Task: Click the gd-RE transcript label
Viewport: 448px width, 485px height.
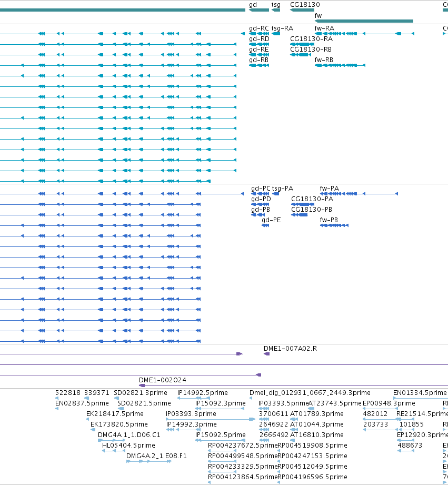Action: tap(259, 50)
